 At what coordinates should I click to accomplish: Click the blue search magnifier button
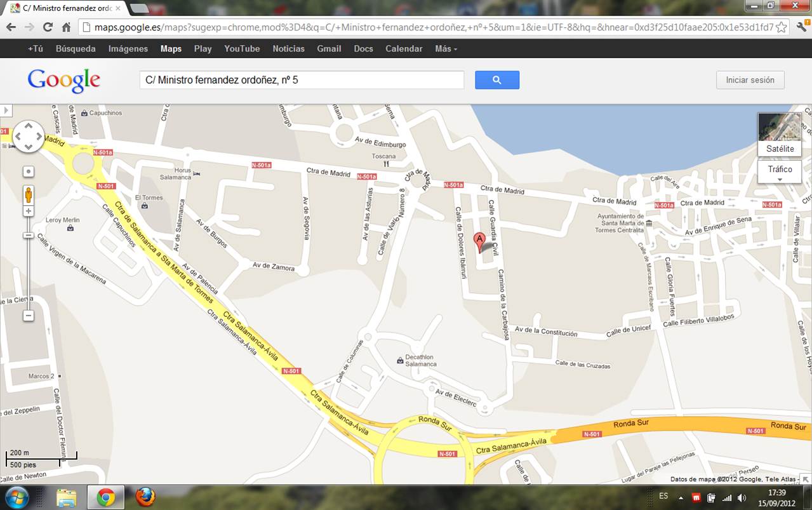496,80
